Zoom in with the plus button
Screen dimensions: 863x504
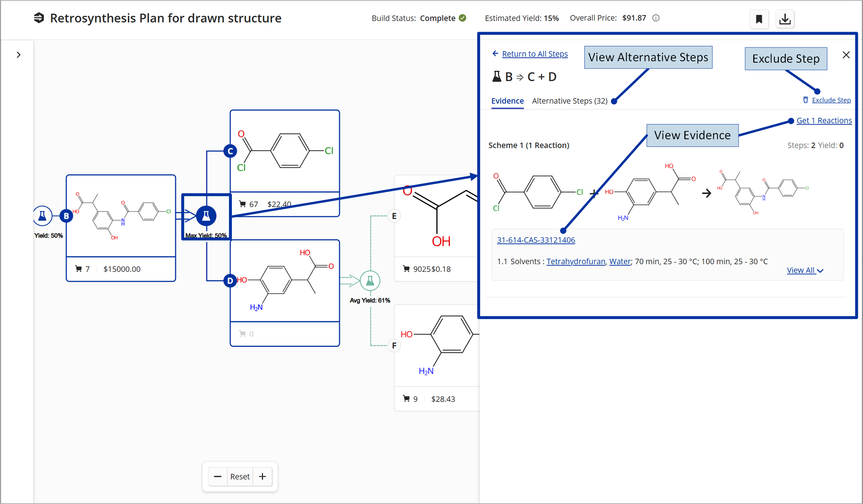(263, 477)
